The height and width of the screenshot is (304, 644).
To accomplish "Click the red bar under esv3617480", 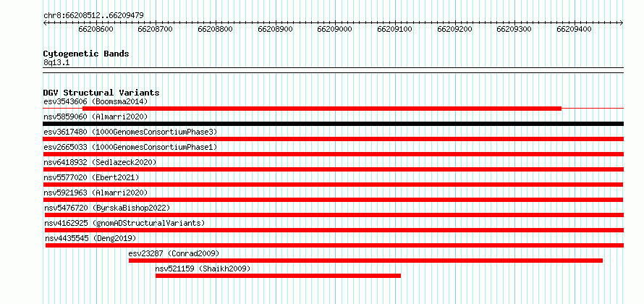I will [334, 139].
